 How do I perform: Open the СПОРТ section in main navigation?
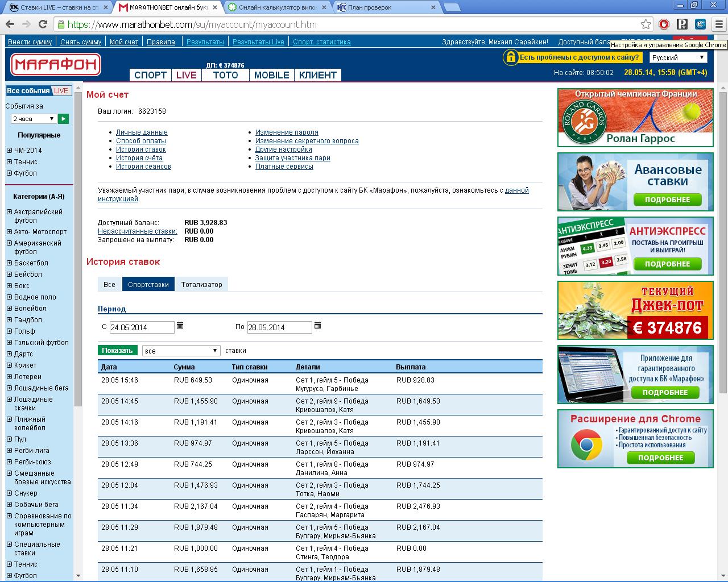[150, 75]
